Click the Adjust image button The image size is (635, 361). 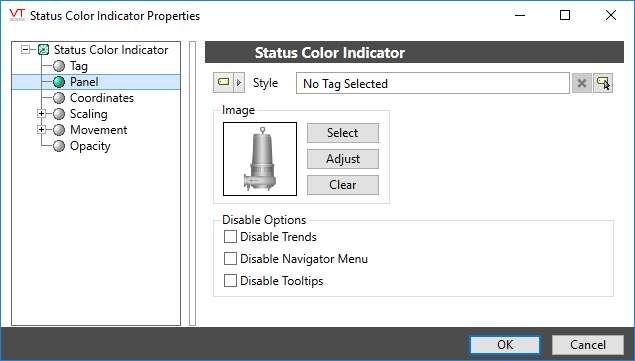tap(343, 159)
